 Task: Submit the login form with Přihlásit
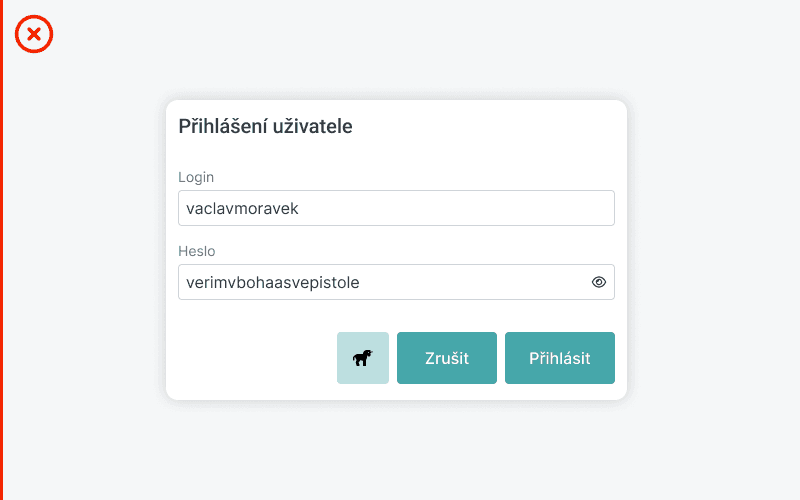point(559,358)
